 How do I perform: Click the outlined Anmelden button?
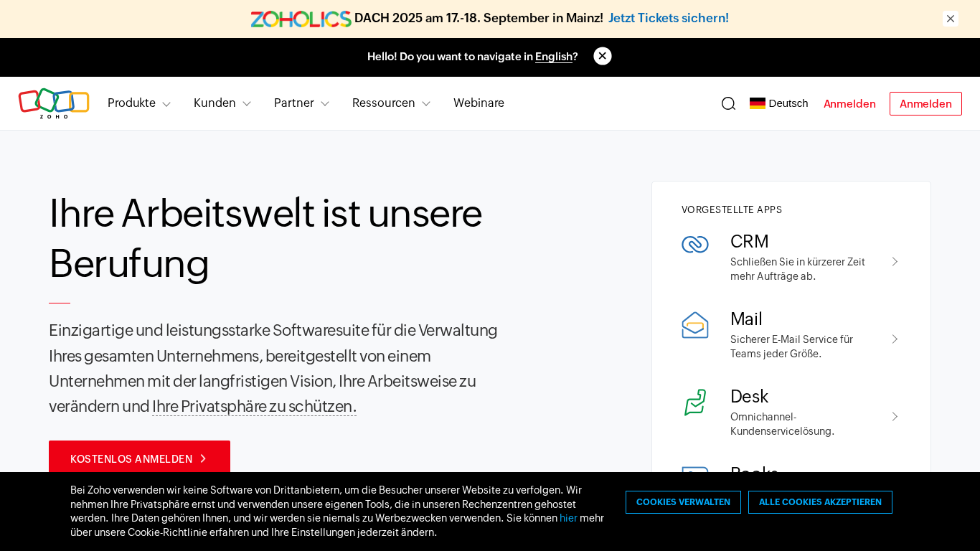pyautogui.click(x=925, y=104)
